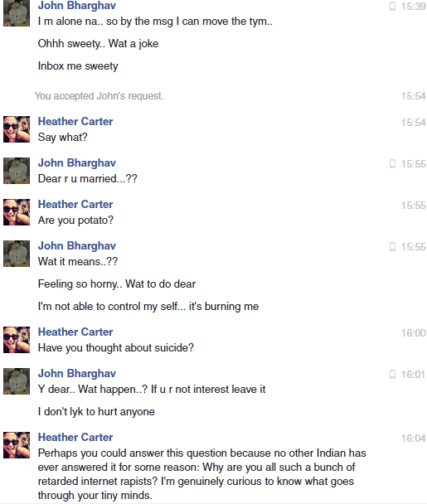Click Heather Carter's avatar at 16:04 message
427x504 pixels.
point(17,445)
